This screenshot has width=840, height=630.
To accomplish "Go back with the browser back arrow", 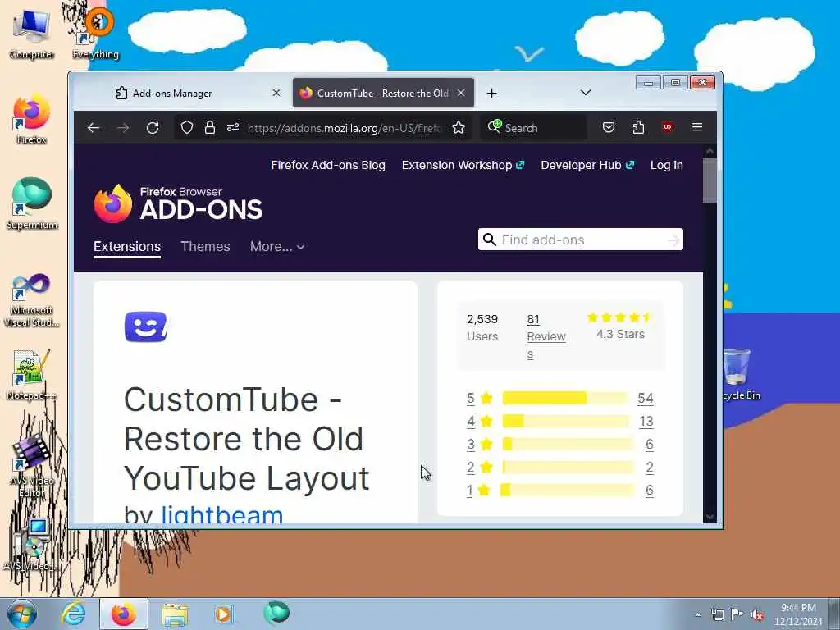I will [x=94, y=127].
